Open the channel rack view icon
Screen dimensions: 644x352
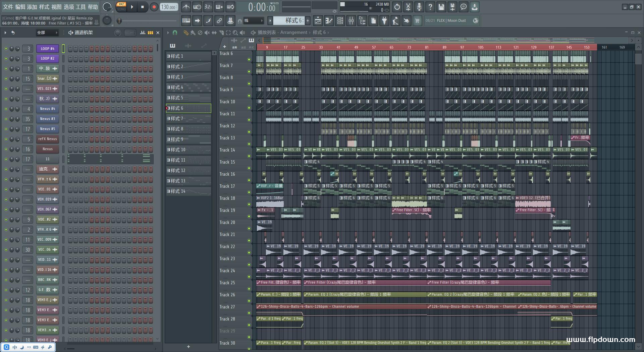340,21
